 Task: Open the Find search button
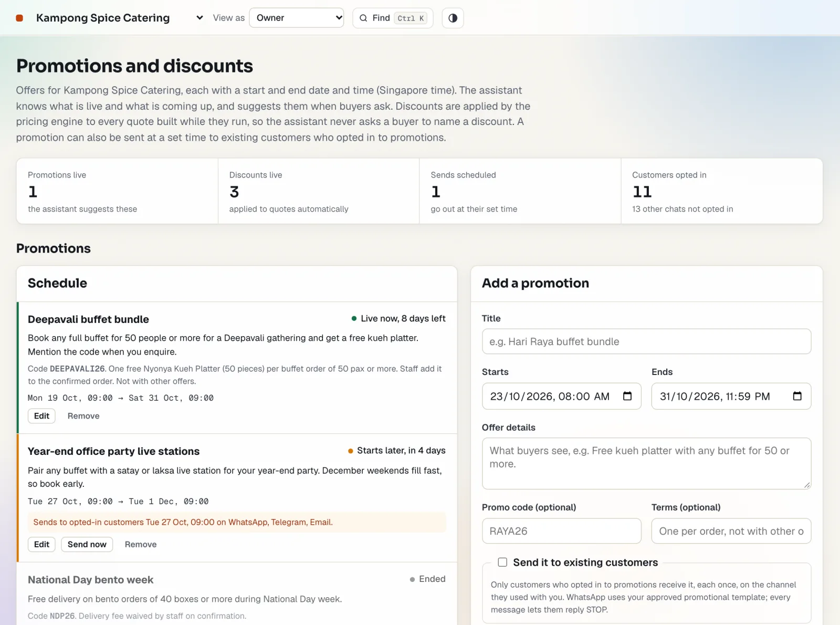click(393, 18)
